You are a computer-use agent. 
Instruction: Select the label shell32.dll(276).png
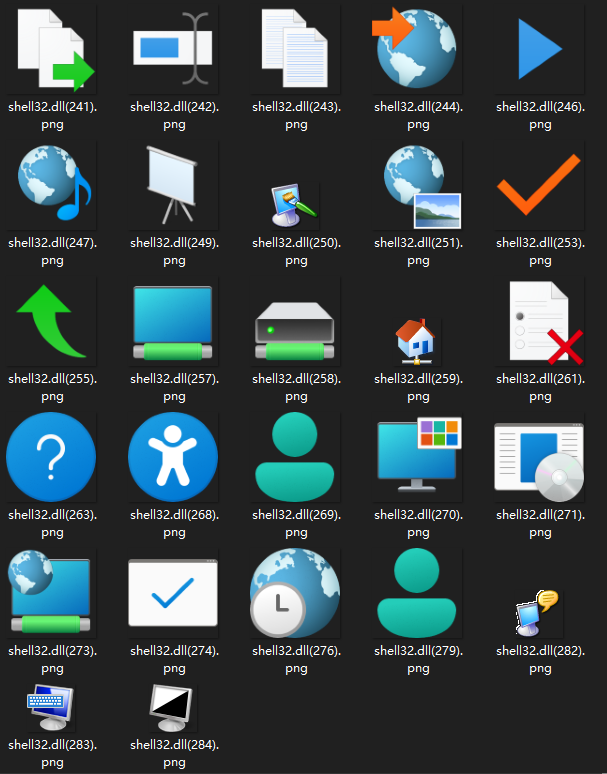tap(297, 659)
